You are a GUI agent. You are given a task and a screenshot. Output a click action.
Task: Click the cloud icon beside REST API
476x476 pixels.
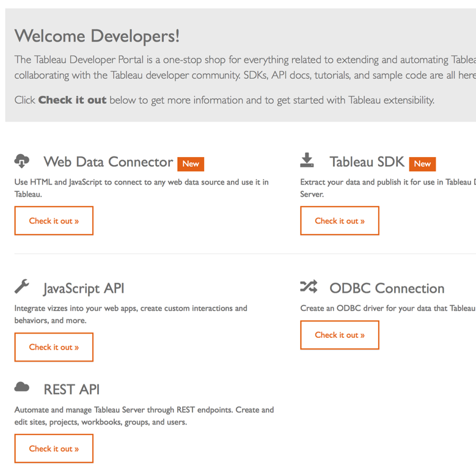22,387
